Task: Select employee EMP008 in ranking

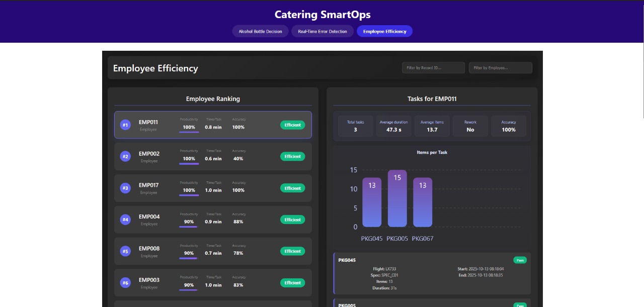Action: point(213,251)
